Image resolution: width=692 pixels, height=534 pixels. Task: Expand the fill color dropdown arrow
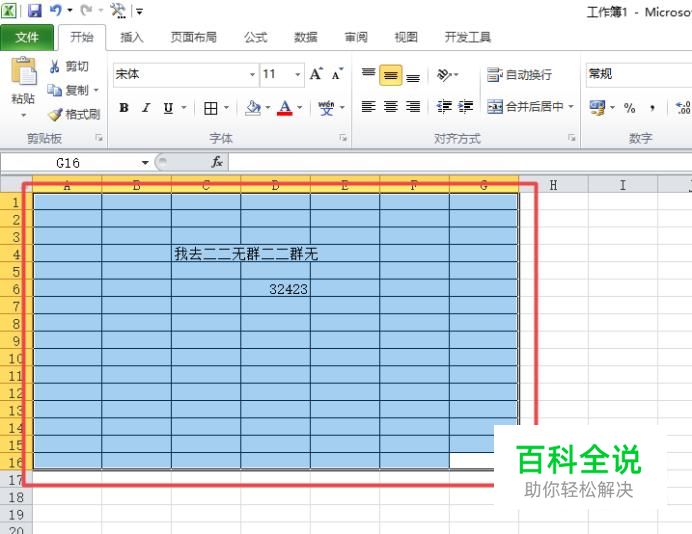tap(268, 108)
